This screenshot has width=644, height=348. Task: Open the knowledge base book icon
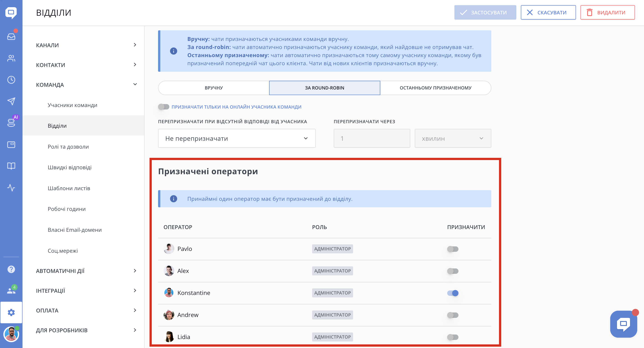coord(11,166)
